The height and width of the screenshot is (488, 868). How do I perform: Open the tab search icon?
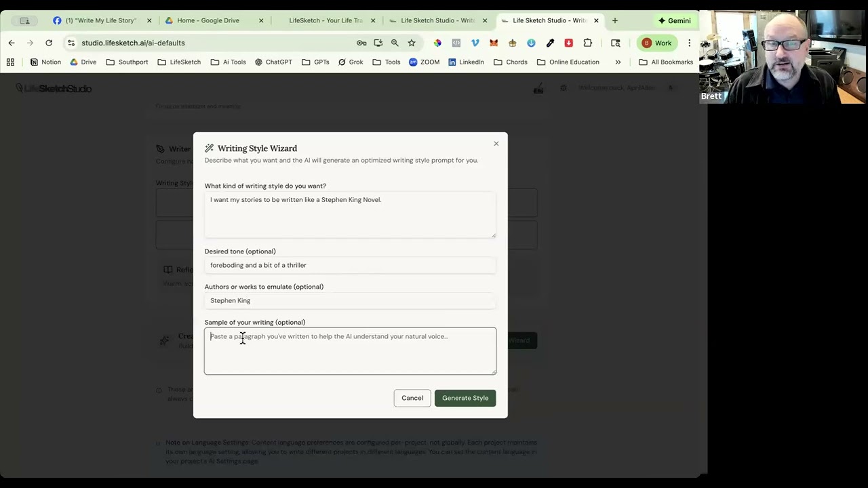[x=616, y=43]
